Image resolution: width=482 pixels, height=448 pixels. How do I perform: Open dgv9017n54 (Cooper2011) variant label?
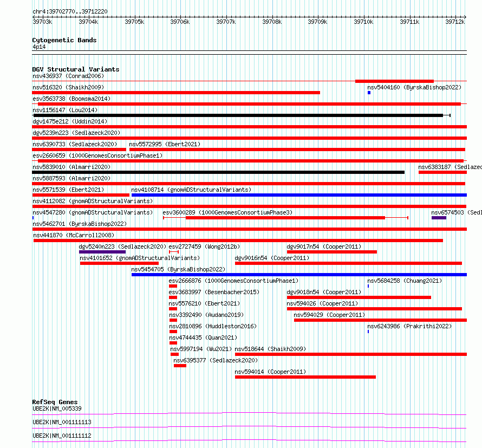click(324, 246)
